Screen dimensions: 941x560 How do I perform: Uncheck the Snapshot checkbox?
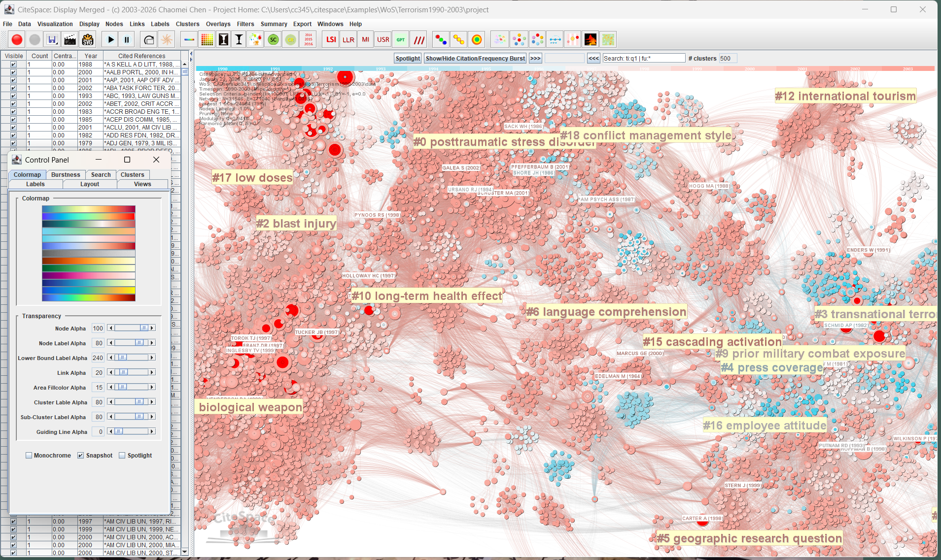(81, 456)
